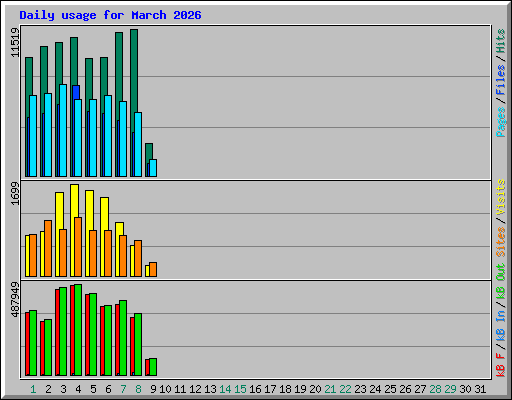Select day 26 on the x-axis
This screenshot has height=400, width=512.
point(405,389)
